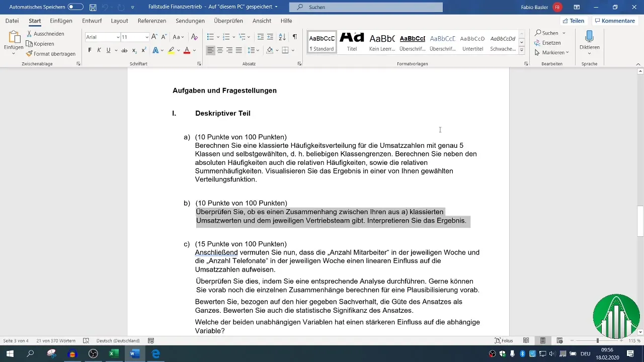Click the Kopieren copy icon
The height and width of the screenshot is (362, 644).
point(30,44)
